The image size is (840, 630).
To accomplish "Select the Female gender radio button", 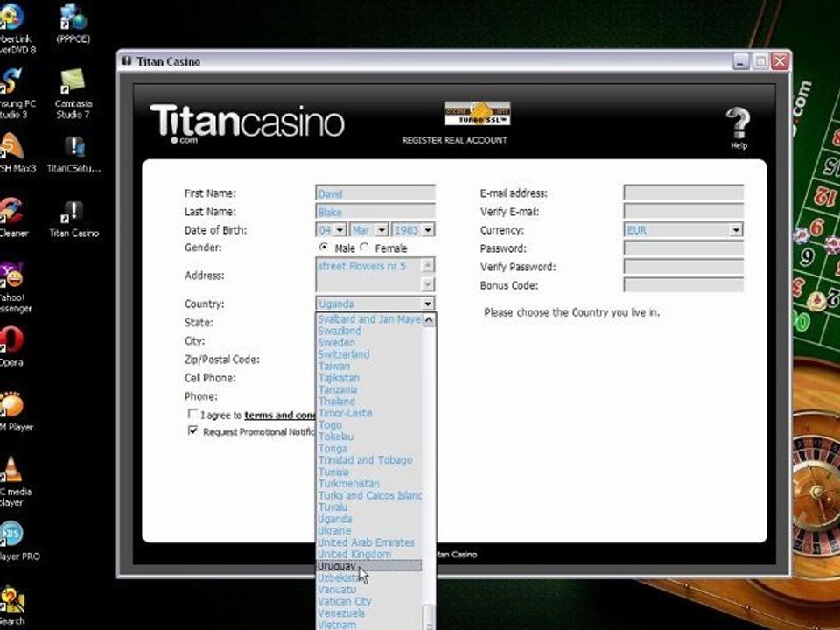I will [365, 248].
